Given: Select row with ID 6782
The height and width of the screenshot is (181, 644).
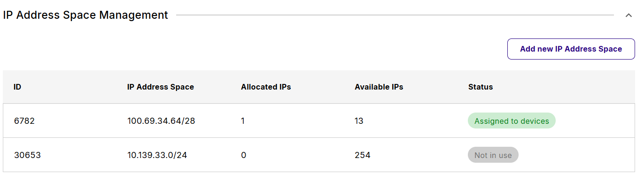Looking at the screenshot, I should [319, 121].
